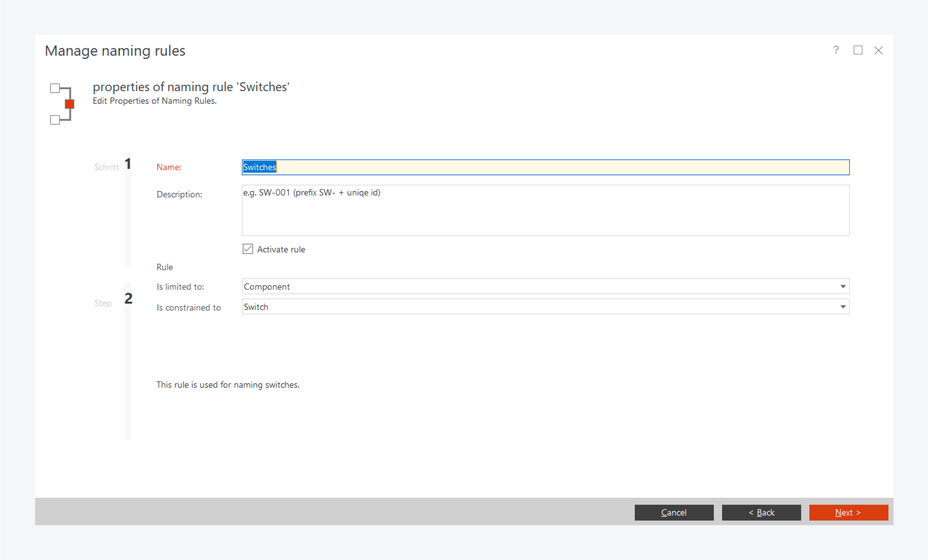Select step 2 in the wizard sidebar
This screenshot has height=560, width=928.
pos(128,299)
